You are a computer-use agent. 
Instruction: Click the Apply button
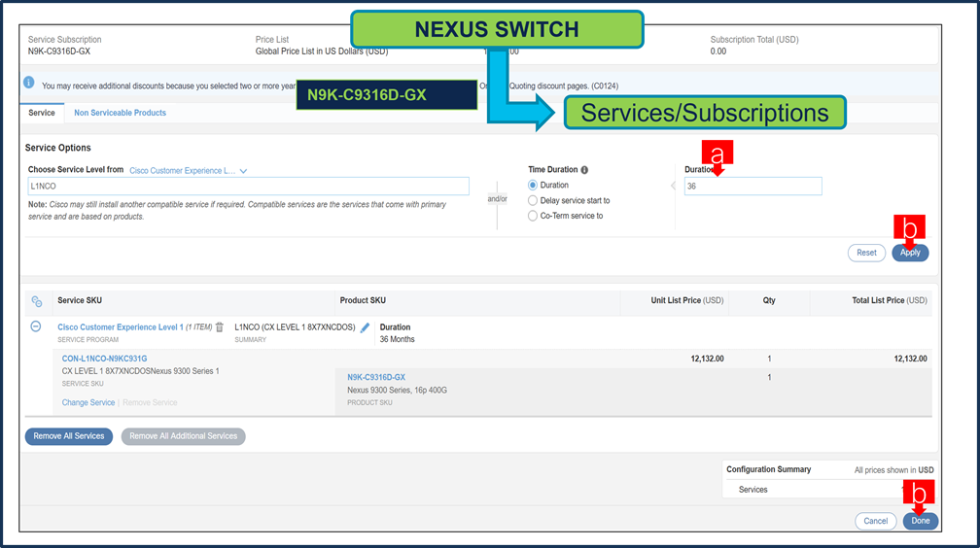[910, 253]
